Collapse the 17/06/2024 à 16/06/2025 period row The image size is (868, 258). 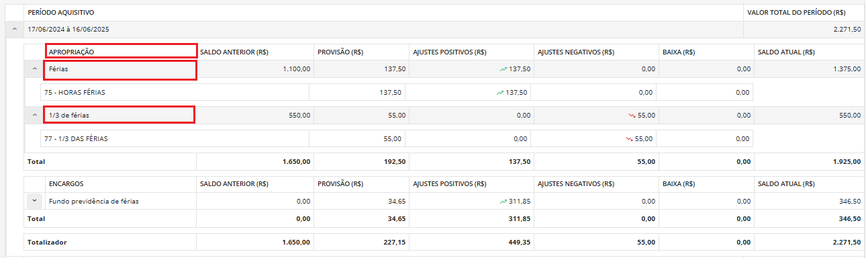pos(14,30)
